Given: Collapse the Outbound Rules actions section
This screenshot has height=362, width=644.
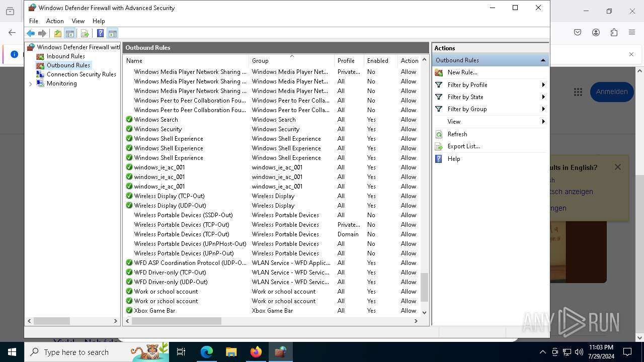Looking at the screenshot, I should coord(543,60).
